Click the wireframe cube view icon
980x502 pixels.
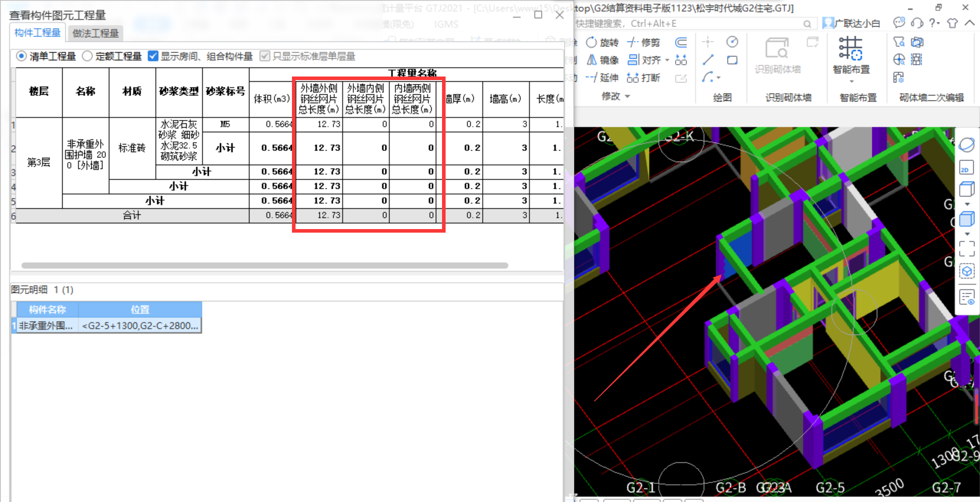967,189
